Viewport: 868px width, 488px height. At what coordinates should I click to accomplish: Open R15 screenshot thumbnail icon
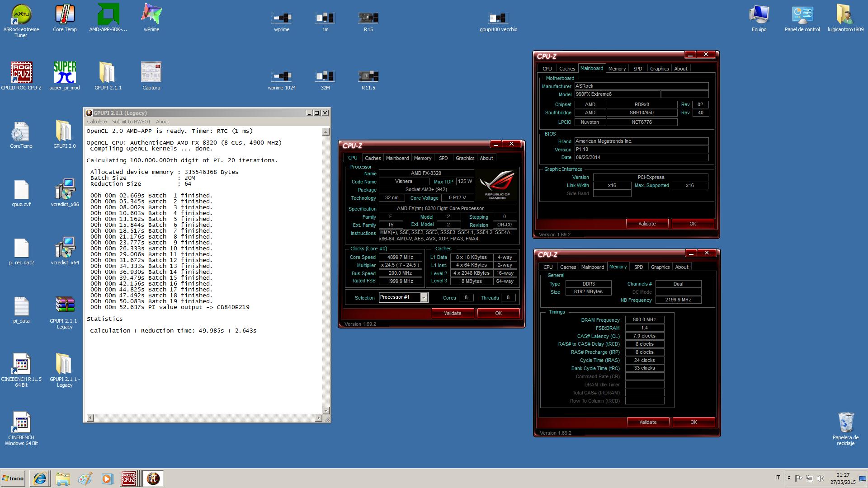[368, 21]
